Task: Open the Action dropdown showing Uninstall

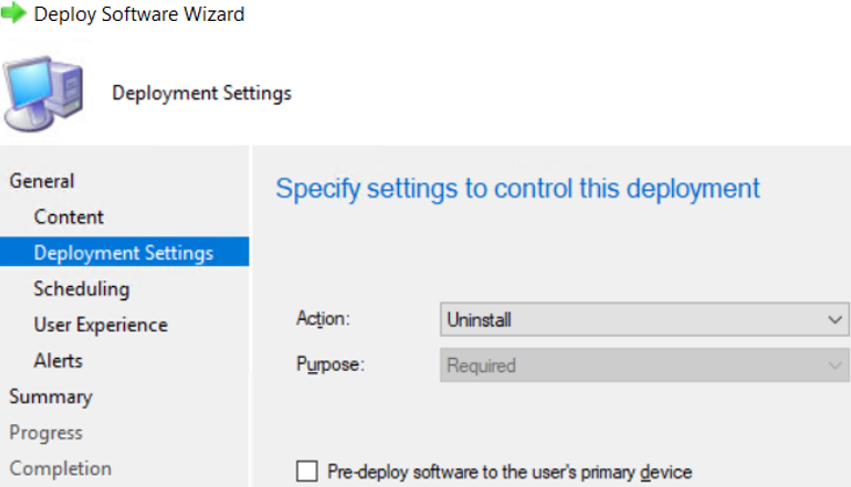Action: click(x=644, y=319)
